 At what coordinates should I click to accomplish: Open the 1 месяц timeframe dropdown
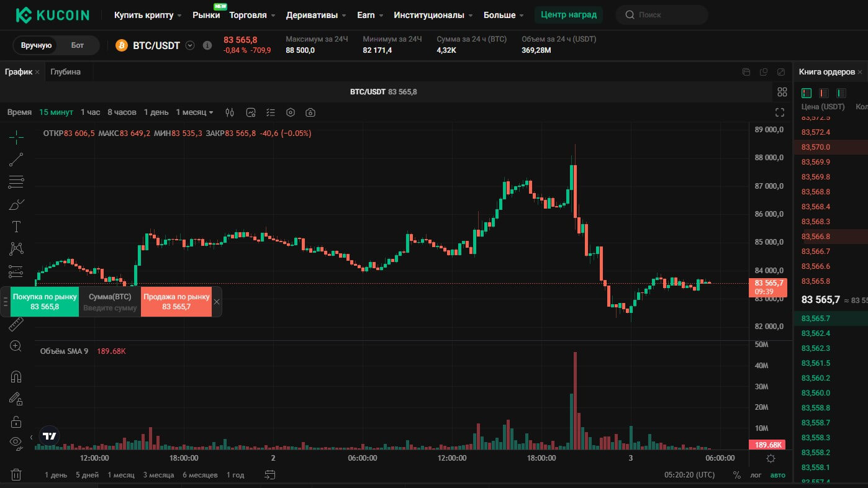[x=194, y=112]
